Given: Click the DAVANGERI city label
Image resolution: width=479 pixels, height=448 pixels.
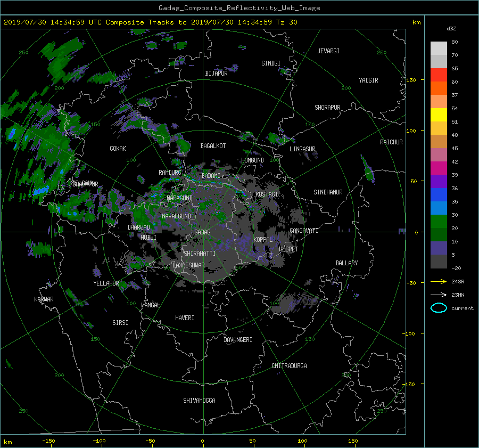Looking at the screenshot, I should 238,340.
